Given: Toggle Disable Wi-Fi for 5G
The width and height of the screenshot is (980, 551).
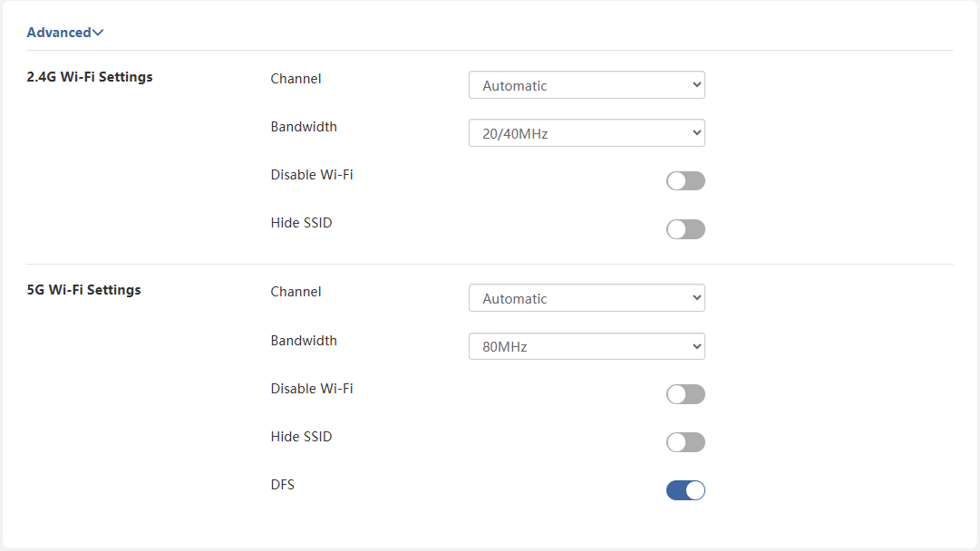Looking at the screenshot, I should [685, 394].
